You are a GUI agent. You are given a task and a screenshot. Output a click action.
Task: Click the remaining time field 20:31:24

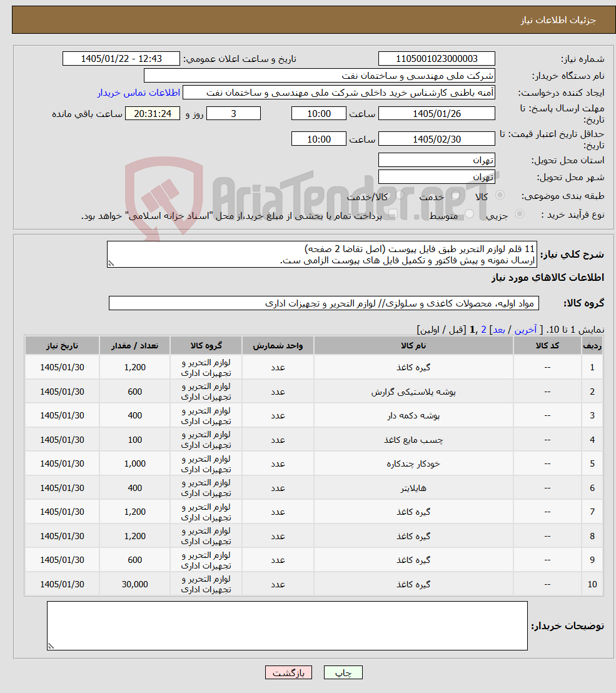[153, 114]
